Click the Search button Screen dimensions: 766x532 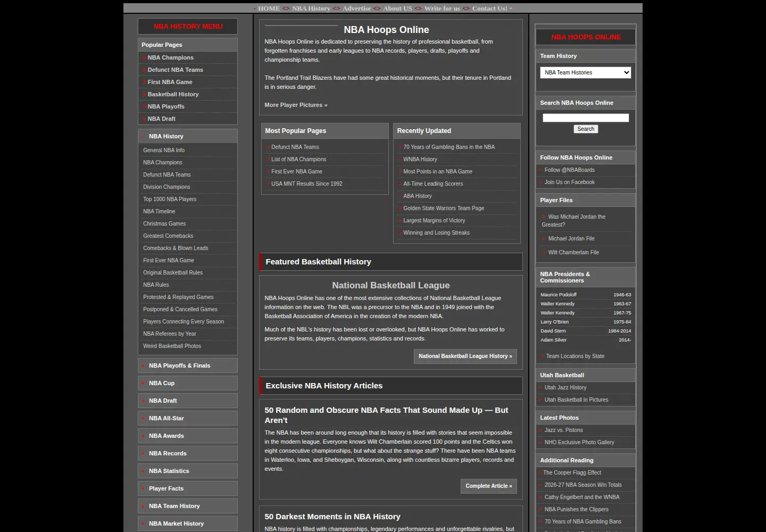pyautogui.click(x=586, y=129)
